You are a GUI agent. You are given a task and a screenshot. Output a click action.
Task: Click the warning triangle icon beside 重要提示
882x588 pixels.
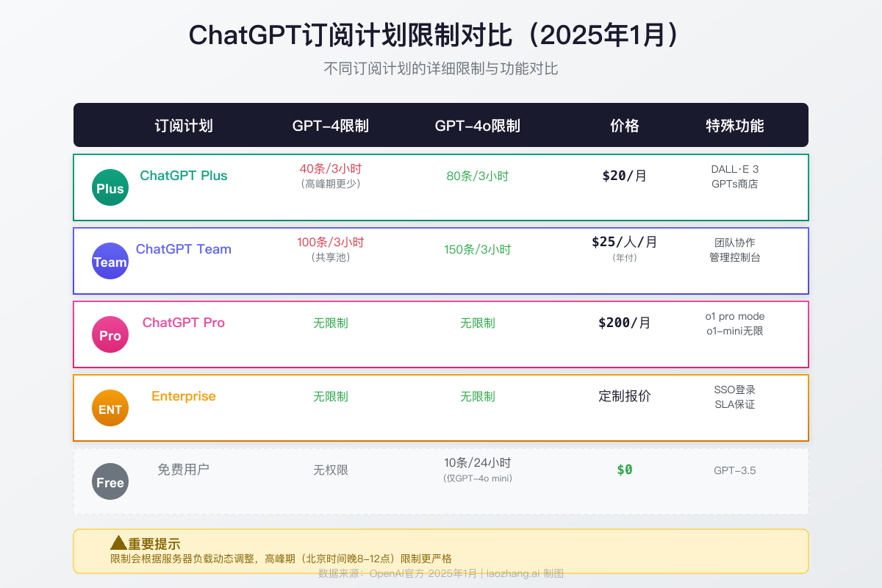click(x=118, y=543)
